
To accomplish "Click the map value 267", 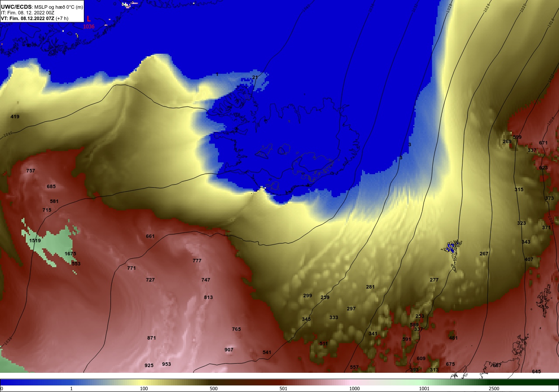I will (484, 254).
